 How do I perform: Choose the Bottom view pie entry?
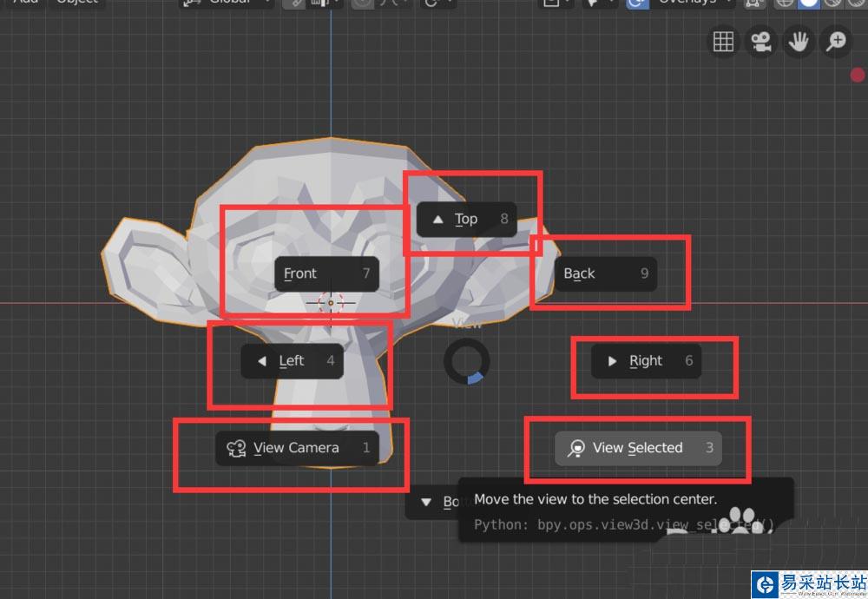(x=432, y=502)
